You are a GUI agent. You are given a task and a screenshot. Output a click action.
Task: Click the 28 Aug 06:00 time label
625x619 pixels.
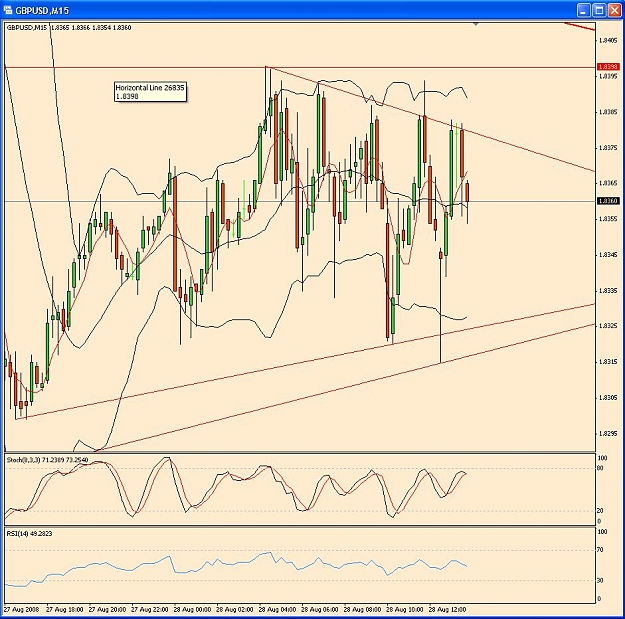(320, 609)
